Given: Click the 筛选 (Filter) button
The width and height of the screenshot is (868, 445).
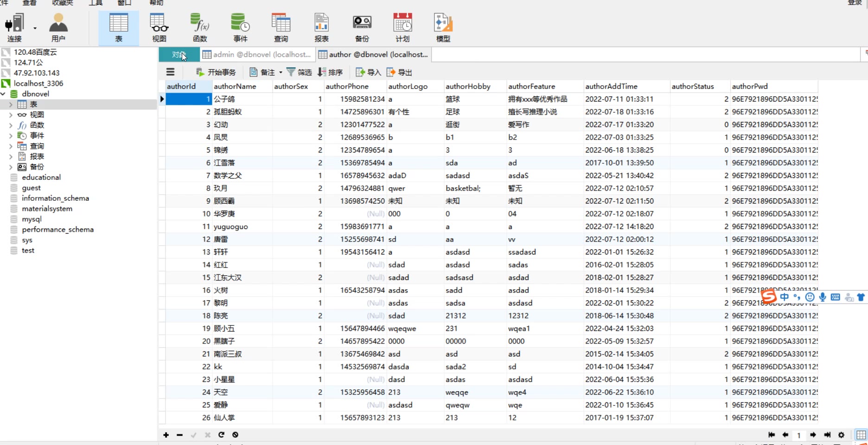Looking at the screenshot, I should [x=299, y=72].
